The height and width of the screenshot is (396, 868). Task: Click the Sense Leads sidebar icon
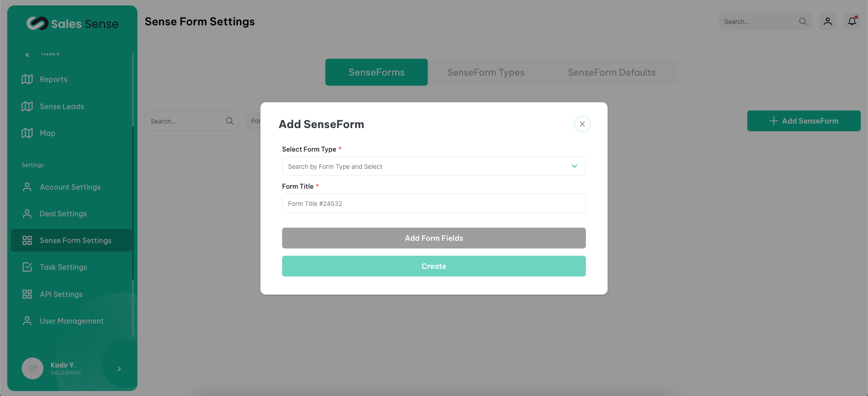tap(27, 106)
